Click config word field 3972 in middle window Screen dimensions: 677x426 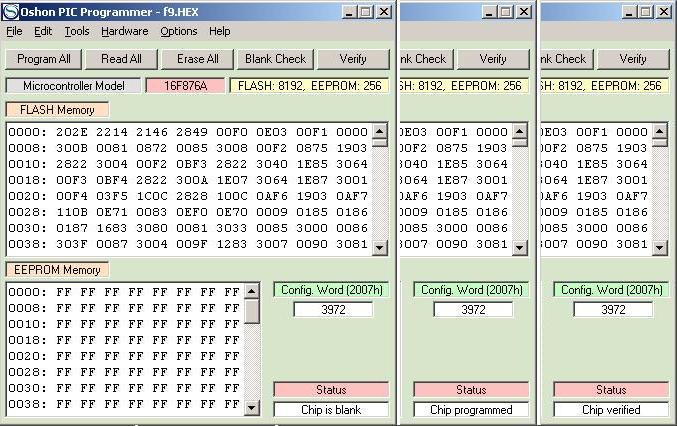tap(473, 309)
